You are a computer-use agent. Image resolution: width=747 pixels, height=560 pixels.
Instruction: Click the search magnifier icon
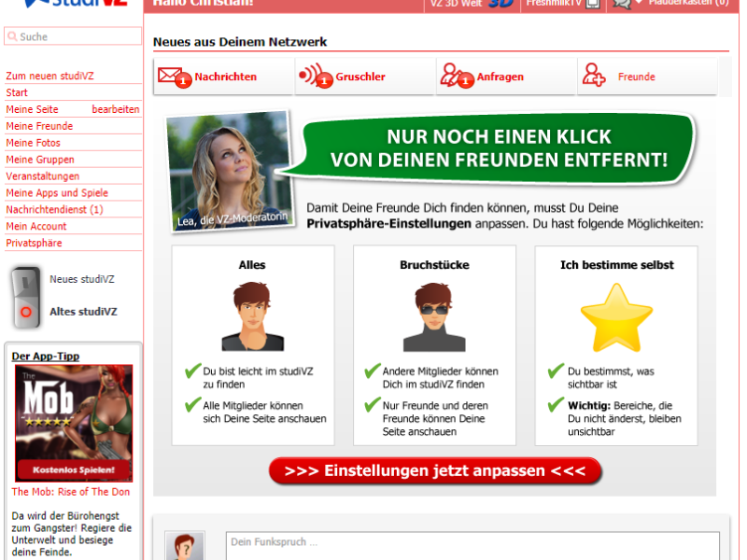(x=12, y=36)
